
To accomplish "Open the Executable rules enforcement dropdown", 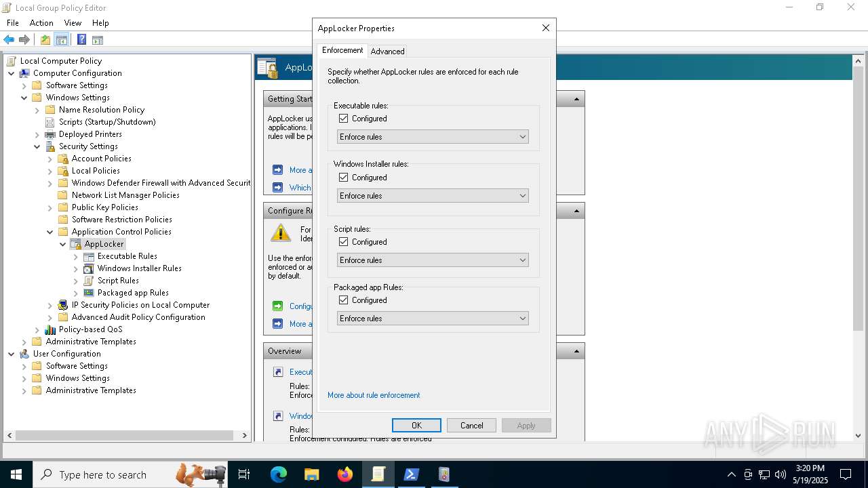I will coord(433,137).
